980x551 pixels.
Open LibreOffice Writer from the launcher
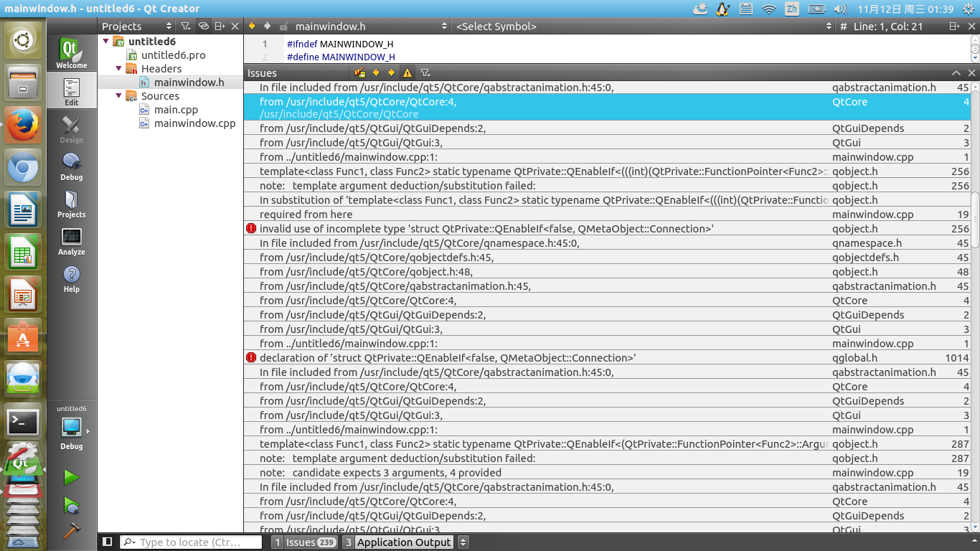[x=23, y=211]
